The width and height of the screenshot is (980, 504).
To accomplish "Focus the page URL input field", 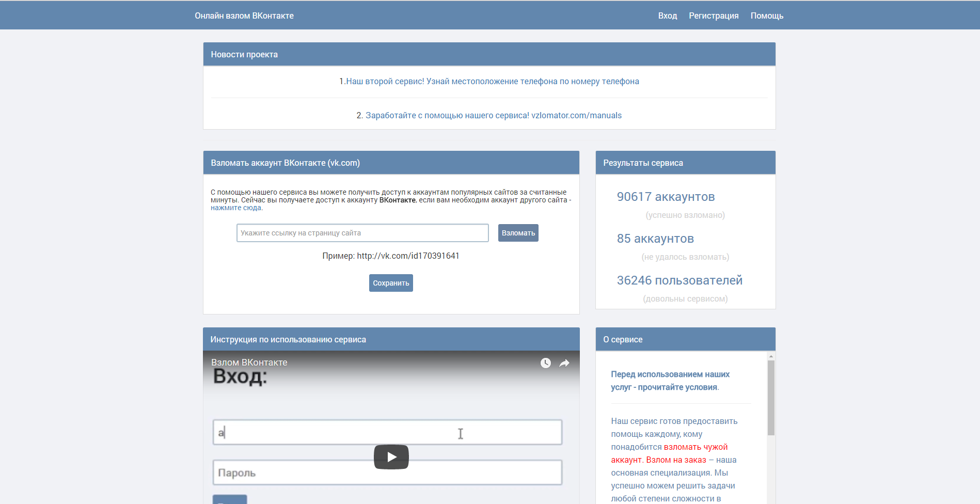I will (x=362, y=233).
